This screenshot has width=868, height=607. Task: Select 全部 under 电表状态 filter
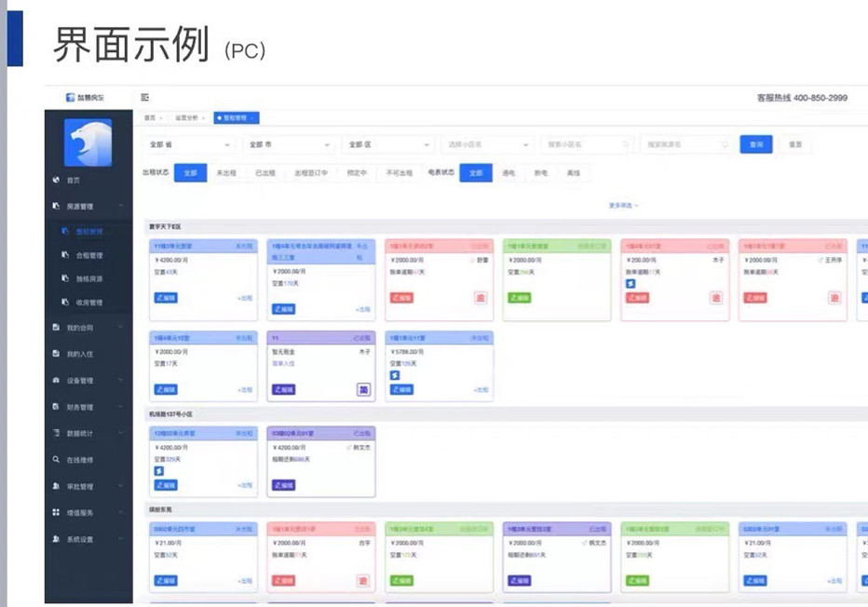[x=476, y=172]
